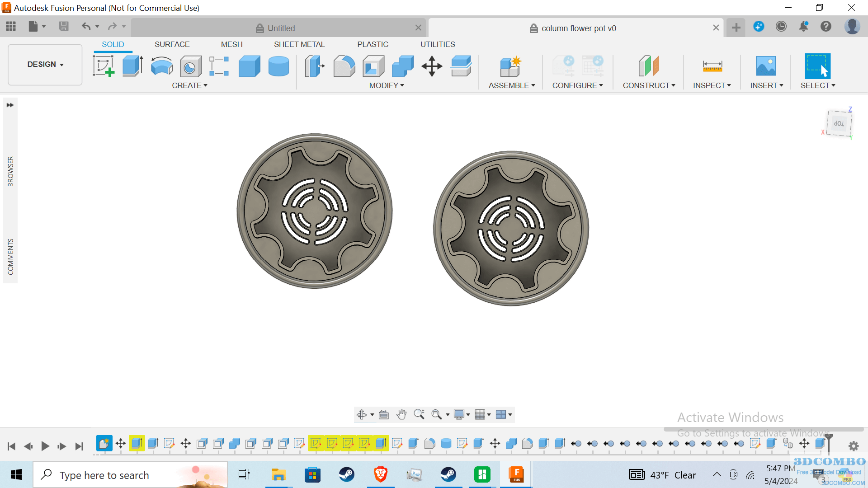Open the Untitled document tab
This screenshot has width=868, height=488.
(281, 28)
